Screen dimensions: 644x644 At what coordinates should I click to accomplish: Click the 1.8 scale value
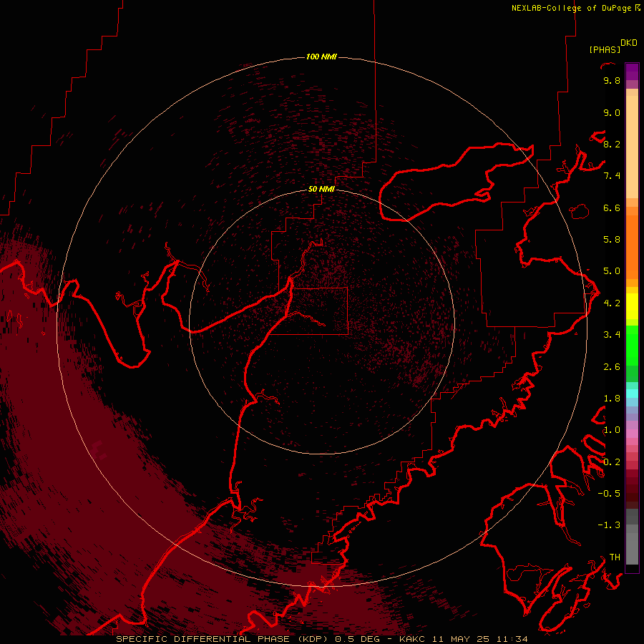(612, 399)
